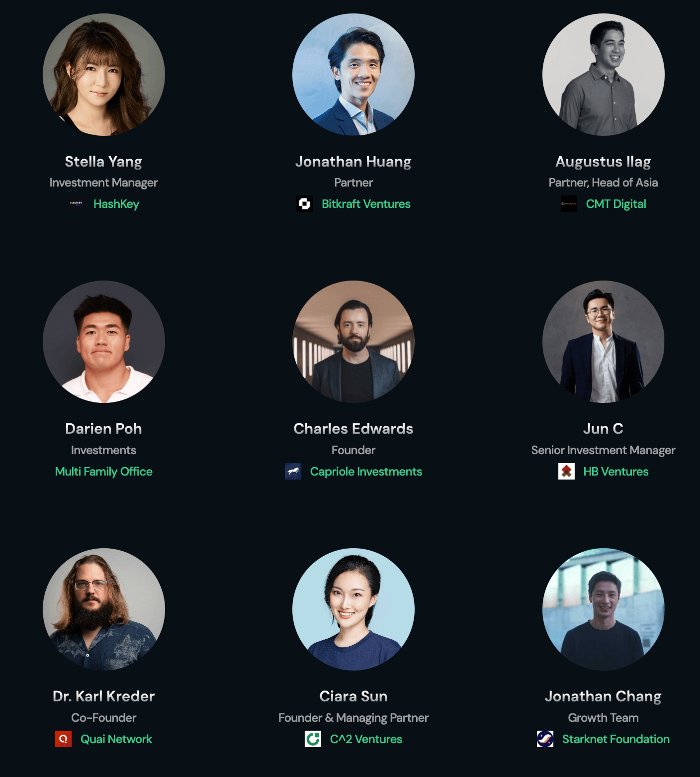Click the HashKey logo icon

click(76, 204)
